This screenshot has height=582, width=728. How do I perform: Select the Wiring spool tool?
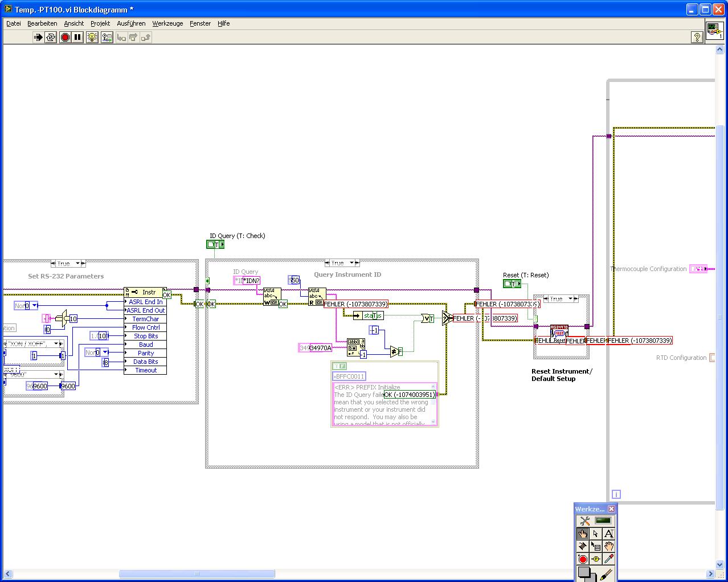[x=583, y=547]
